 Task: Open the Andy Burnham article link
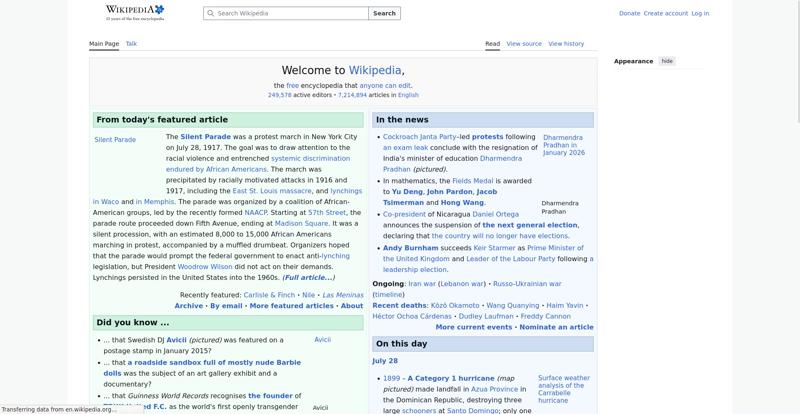(410, 248)
